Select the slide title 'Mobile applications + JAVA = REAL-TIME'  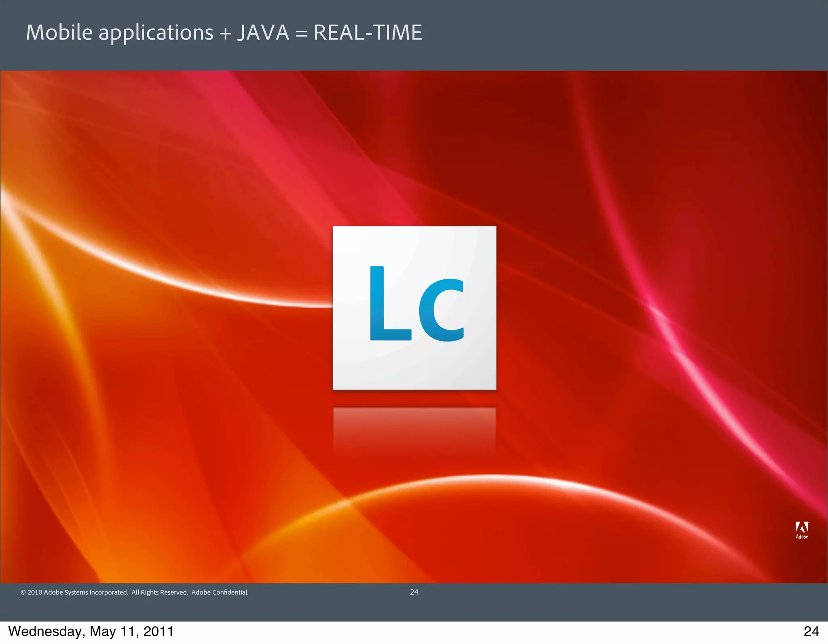point(224,33)
